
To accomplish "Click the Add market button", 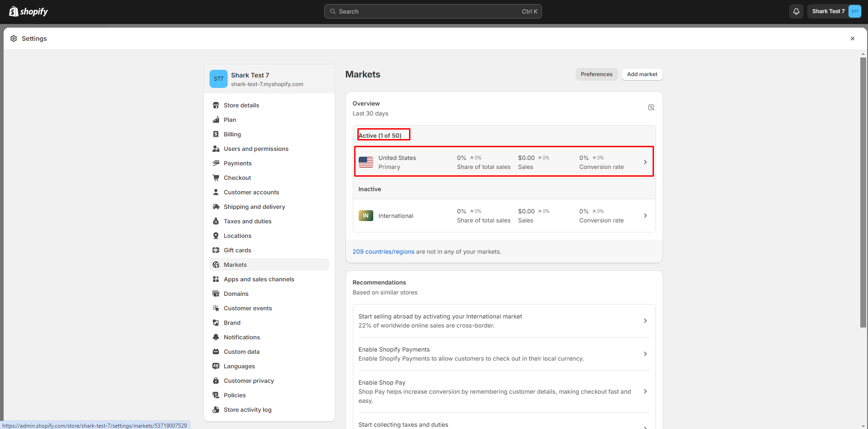I will pos(642,74).
